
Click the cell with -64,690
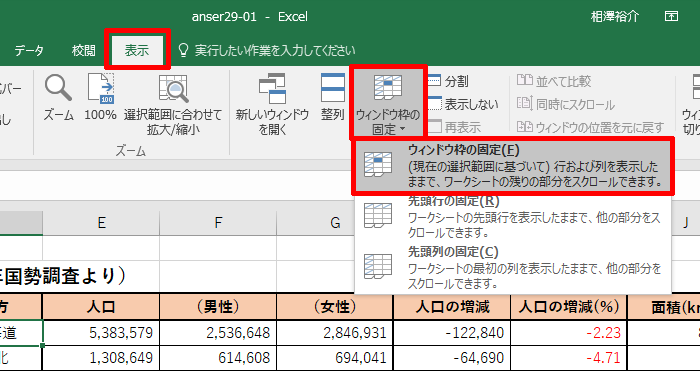click(x=452, y=358)
